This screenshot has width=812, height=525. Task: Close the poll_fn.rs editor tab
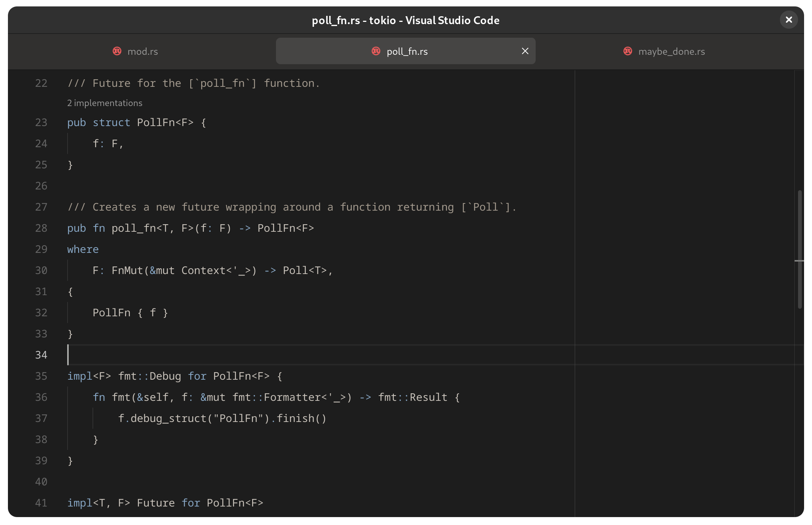[x=525, y=51]
